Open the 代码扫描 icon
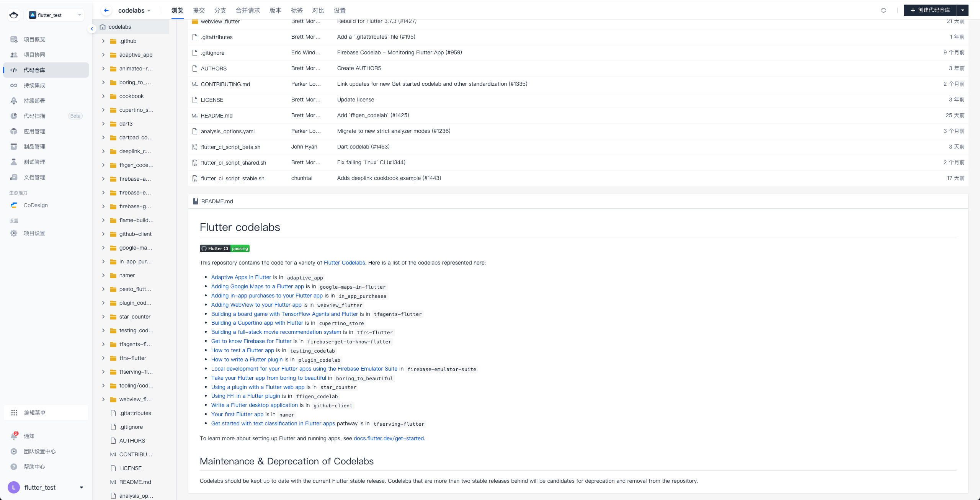The width and height of the screenshot is (980, 500). [14, 116]
